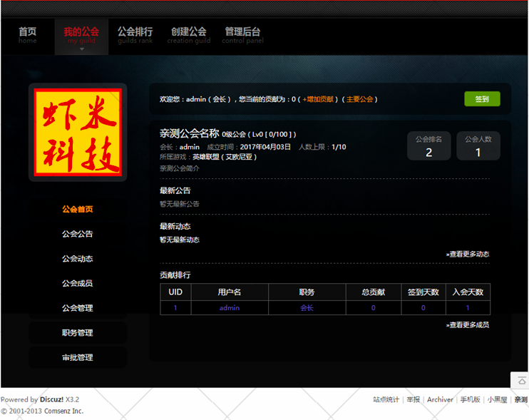Click game name 英雄联盟（艾欧尼亚）
The width and height of the screenshot is (529, 420).
(225, 157)
